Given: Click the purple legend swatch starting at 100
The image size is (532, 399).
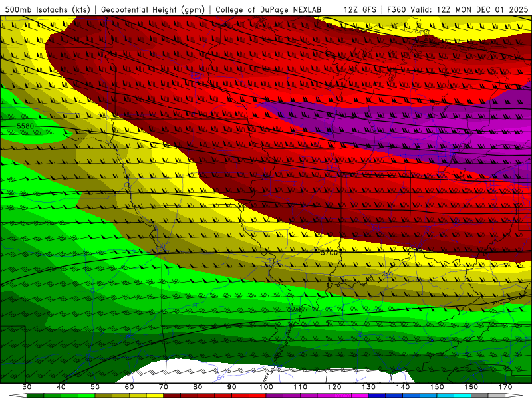Looking at the screenshot, I should [275, 395].
